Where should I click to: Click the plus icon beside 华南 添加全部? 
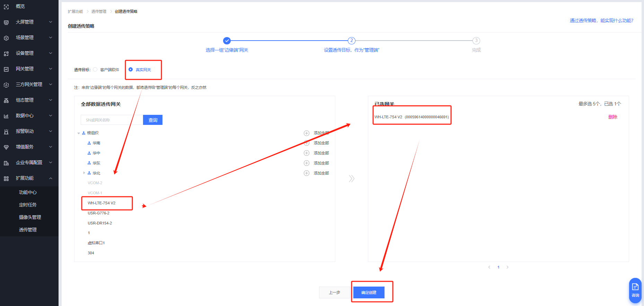pyautogui.click(x=307, y=143)
